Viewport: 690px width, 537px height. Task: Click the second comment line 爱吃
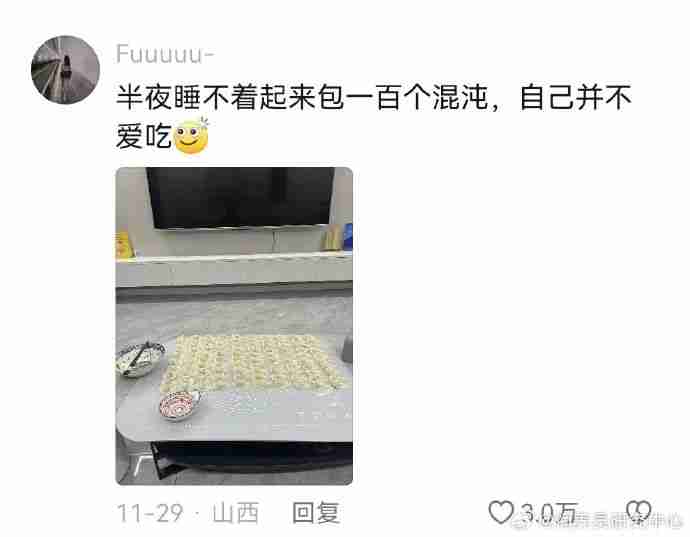143,136
